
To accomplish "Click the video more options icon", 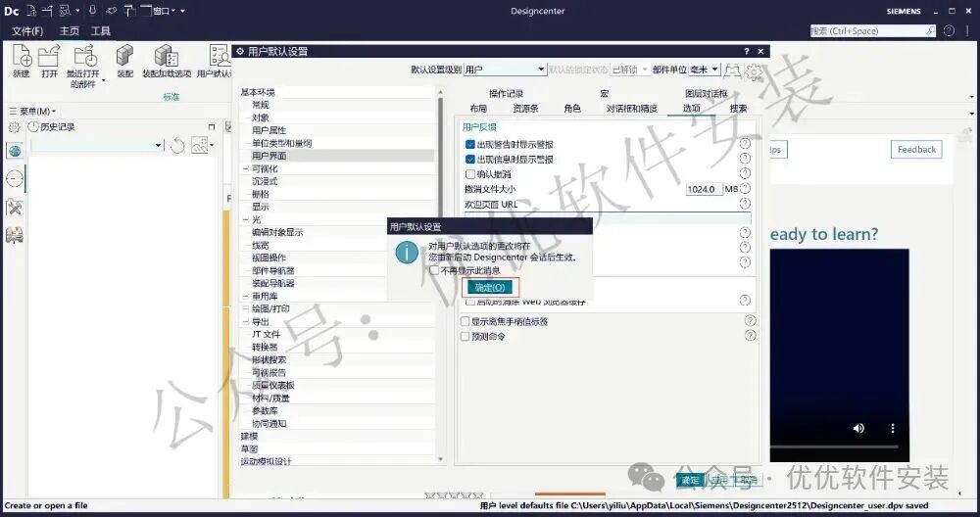I will (893, 428).
